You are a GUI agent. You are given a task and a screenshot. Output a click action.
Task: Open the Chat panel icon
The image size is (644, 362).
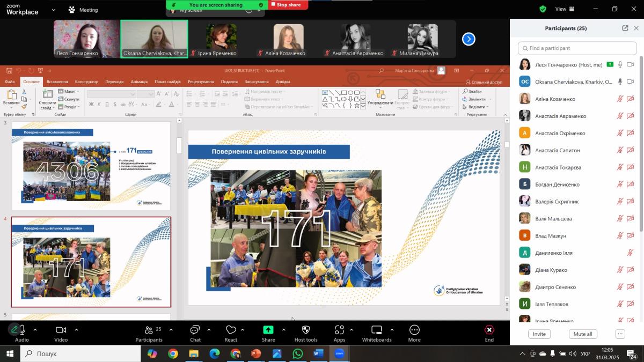coord(195,330)
